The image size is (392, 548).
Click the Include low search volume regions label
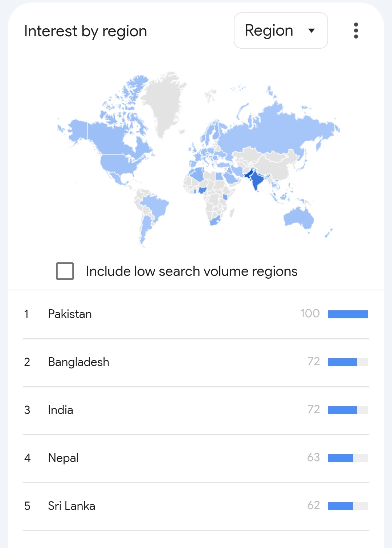point(192,271)
